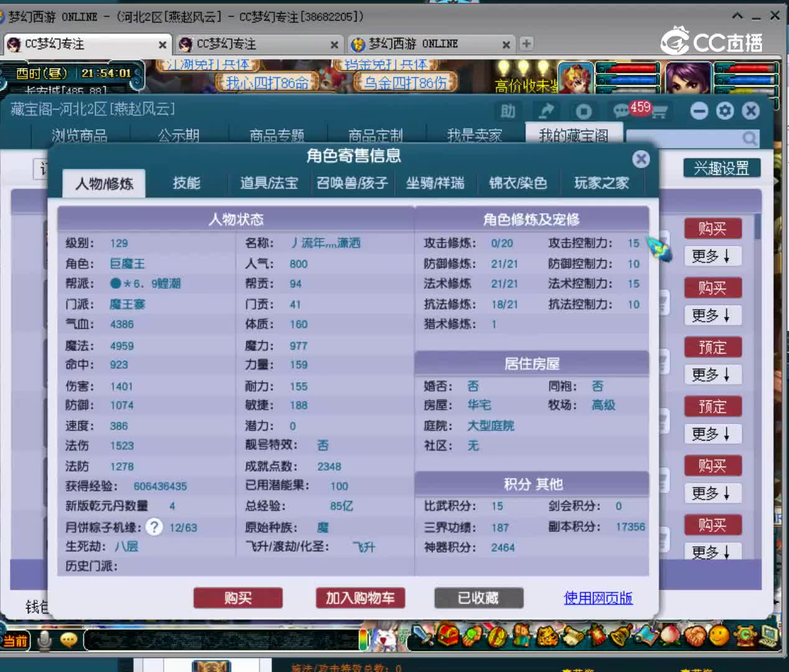The image size is (789, 672).
Task: Click the 当前 channel button by chat box
Action: (x=16, y=640)
